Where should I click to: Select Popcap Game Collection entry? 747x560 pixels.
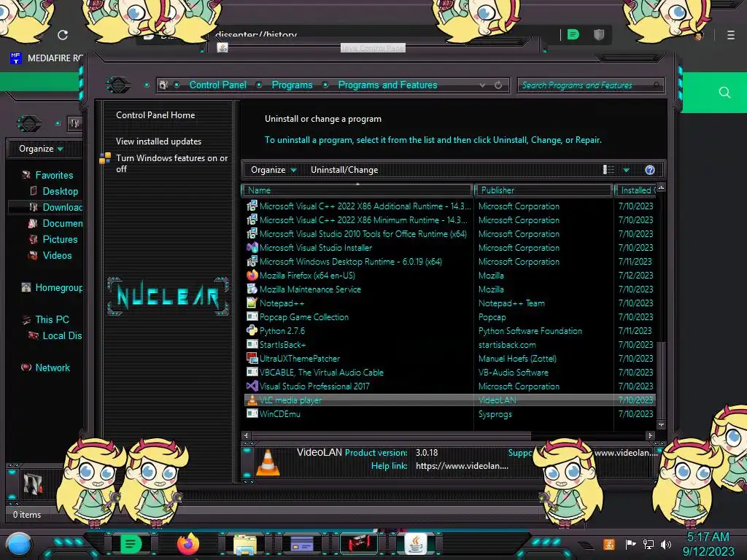(304, 317)
